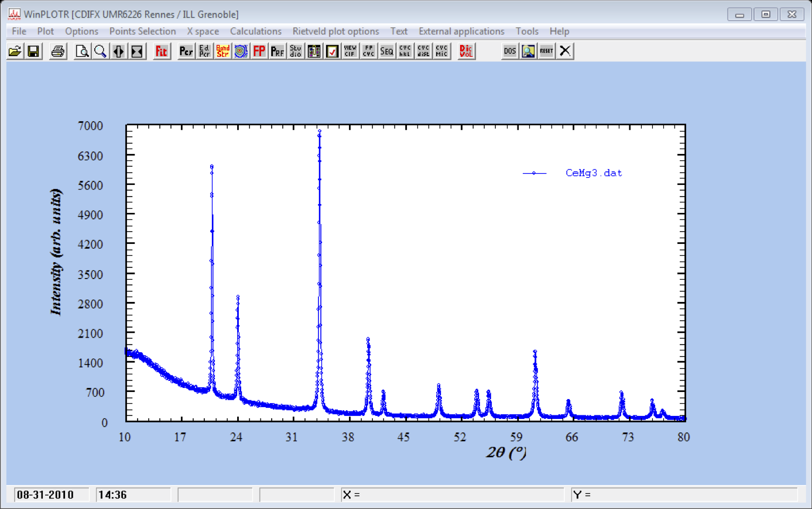Open the page preview icon
812x509 pixels.
[82, 51]
